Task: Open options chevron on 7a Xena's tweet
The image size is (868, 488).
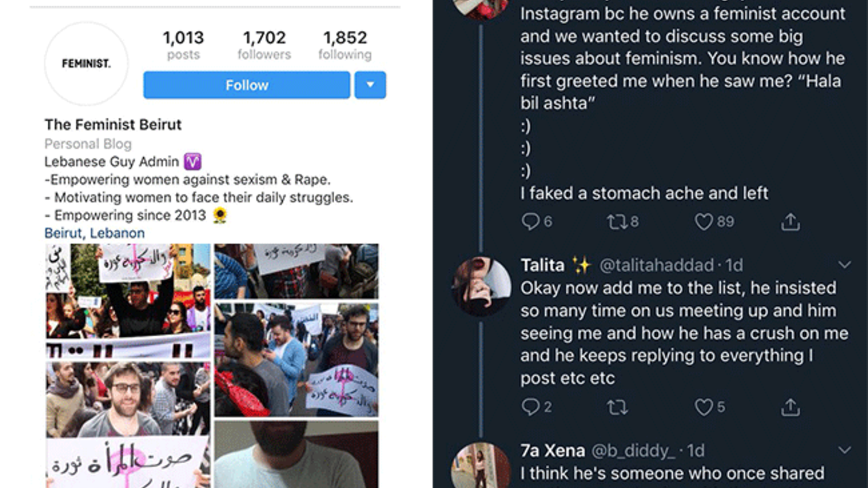Action: click(844, 450)
